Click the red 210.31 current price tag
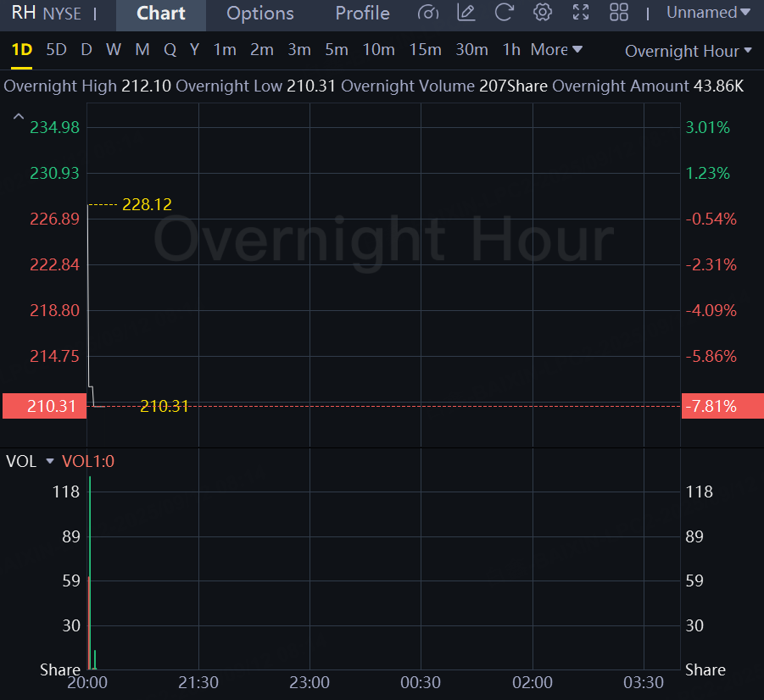The image size is (764, 700). click(44, 406)
